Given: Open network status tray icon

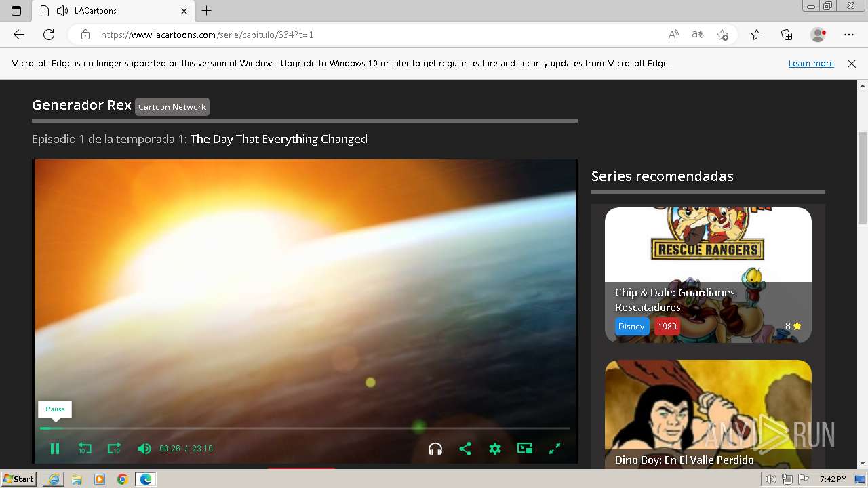Looking at the screenshot, I should (x=787, y=479).
